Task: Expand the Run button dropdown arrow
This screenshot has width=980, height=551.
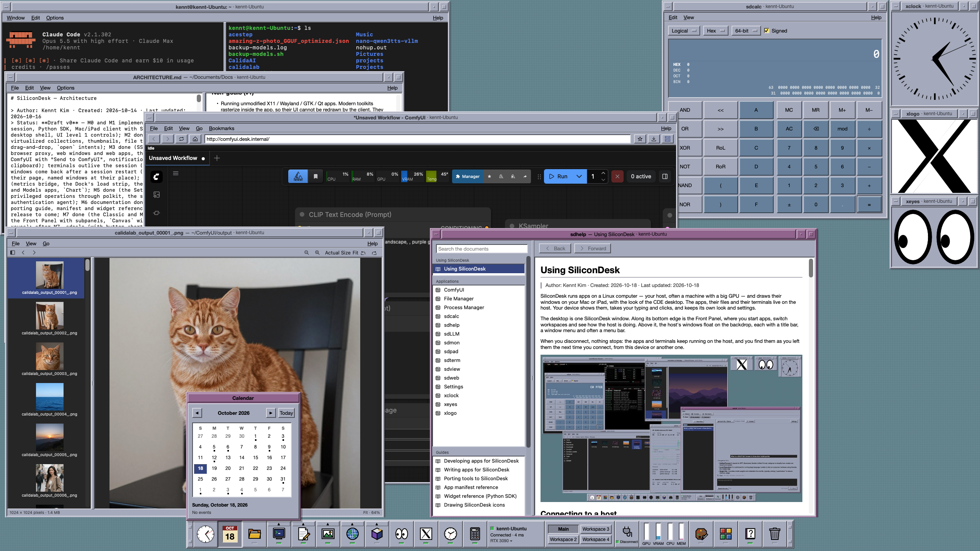Action: pos(579,176)
